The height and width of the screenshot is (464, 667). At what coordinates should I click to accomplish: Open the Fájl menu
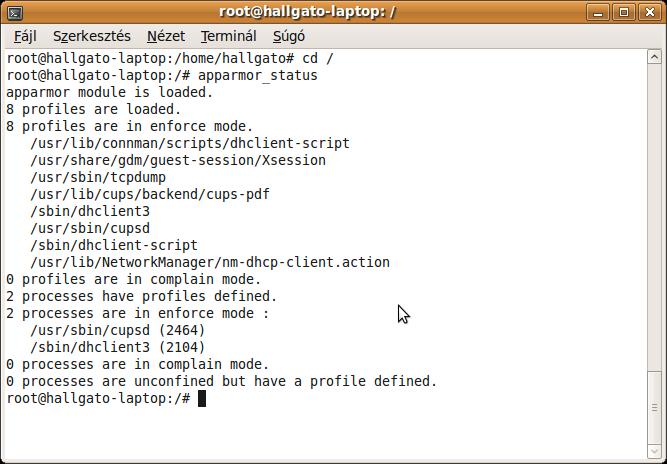coord(25,36)
